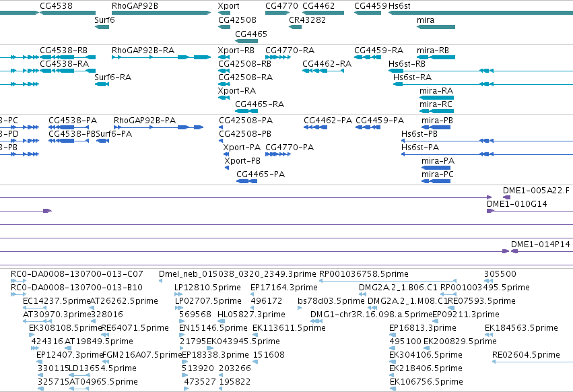Select transcript Surf6-RA
The height and width of the screenshot is (392, 573).
coord(112,77)
